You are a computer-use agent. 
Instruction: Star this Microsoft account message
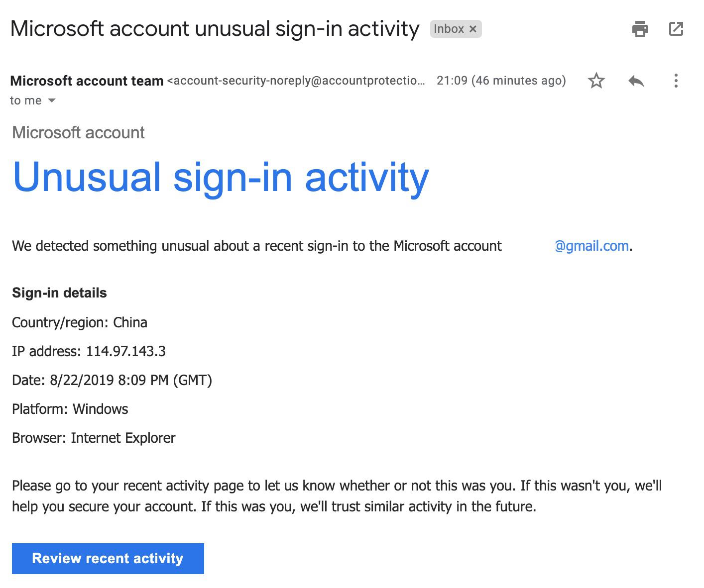(x=596, y=81)
